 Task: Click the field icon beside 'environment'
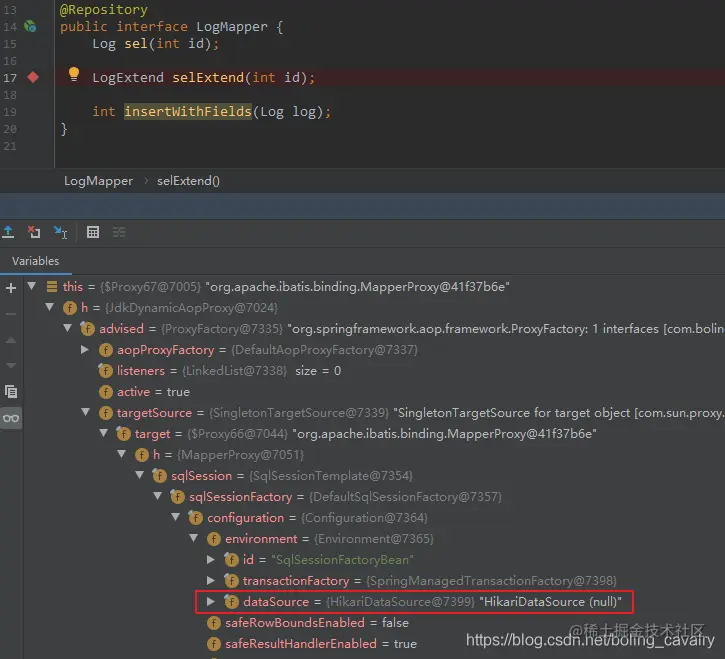coord(214,539)
